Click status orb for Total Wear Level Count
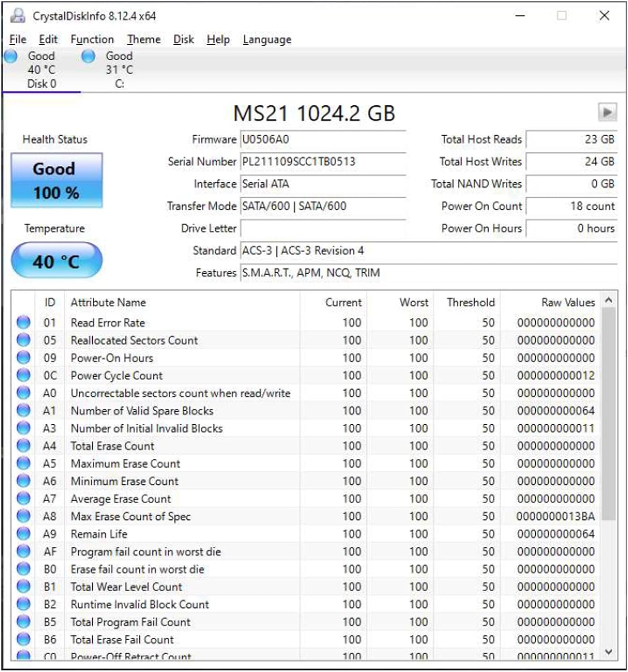This screenshot has height=672, width=628. [x=23, y=586]
